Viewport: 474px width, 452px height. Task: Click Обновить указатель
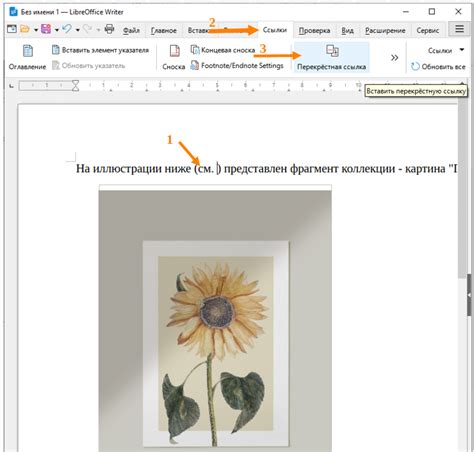pyautogui.click(x=89, y=66)
